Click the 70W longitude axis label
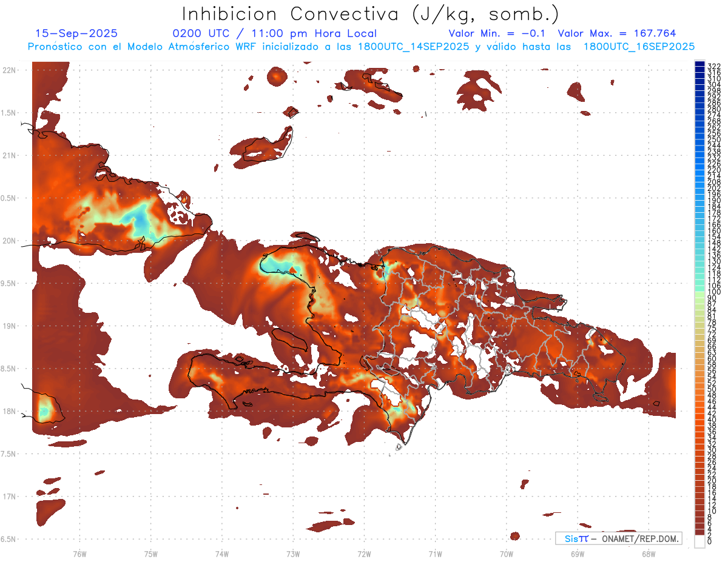This screenshot has width=728, height=562. point(506,554)
